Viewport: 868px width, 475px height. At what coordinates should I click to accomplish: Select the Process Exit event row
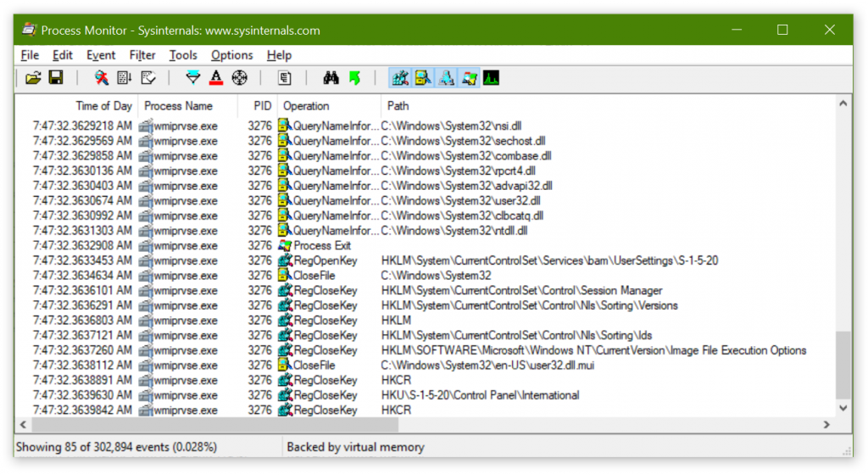click(x=425, y=245)
